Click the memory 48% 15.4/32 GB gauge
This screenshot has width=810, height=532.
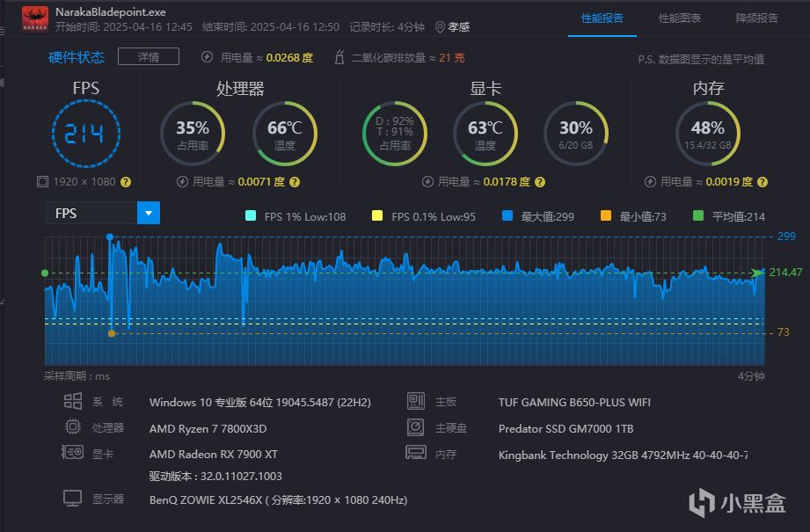point(708,134)
